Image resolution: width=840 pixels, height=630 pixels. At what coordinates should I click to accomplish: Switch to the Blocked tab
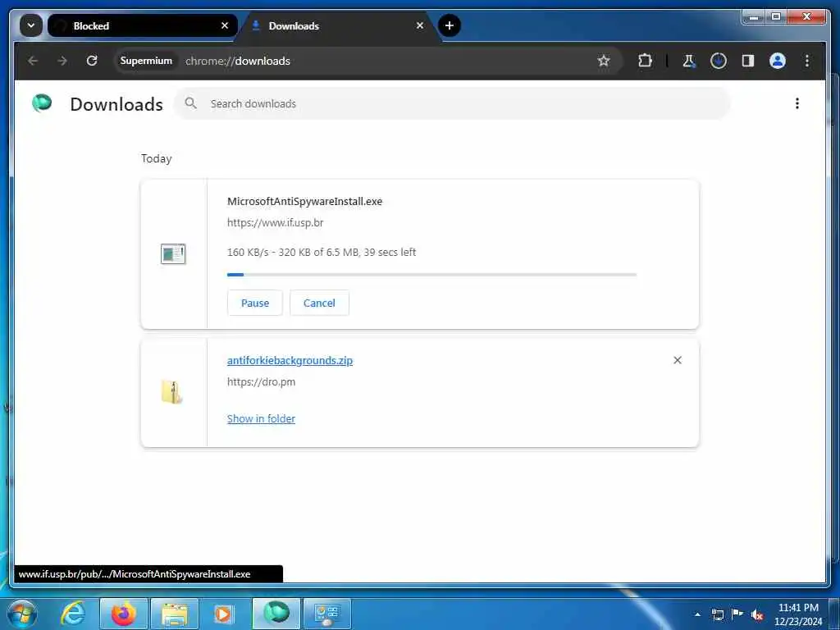[x=142, y=25]
